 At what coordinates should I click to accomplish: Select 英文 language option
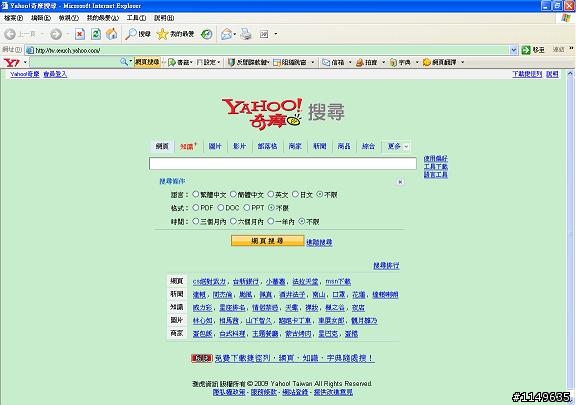coord(271,194)
